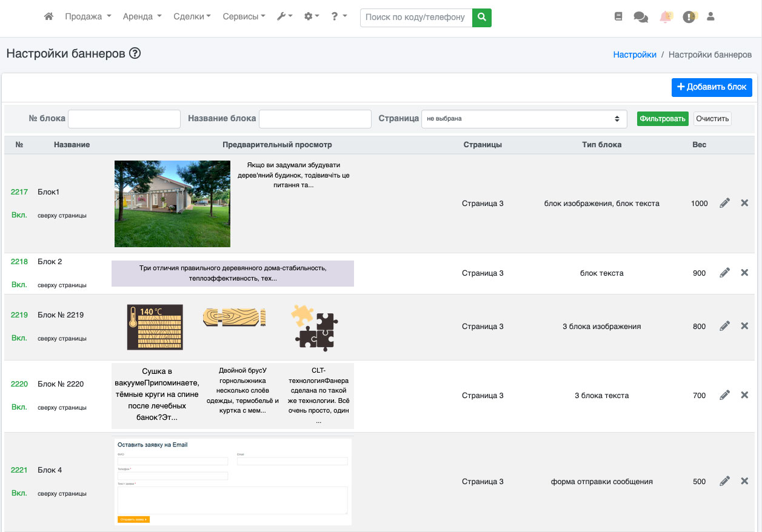Click the home icon in navbar
The width and height of the screenshot is (762, 532).
[x=49, y=17]
